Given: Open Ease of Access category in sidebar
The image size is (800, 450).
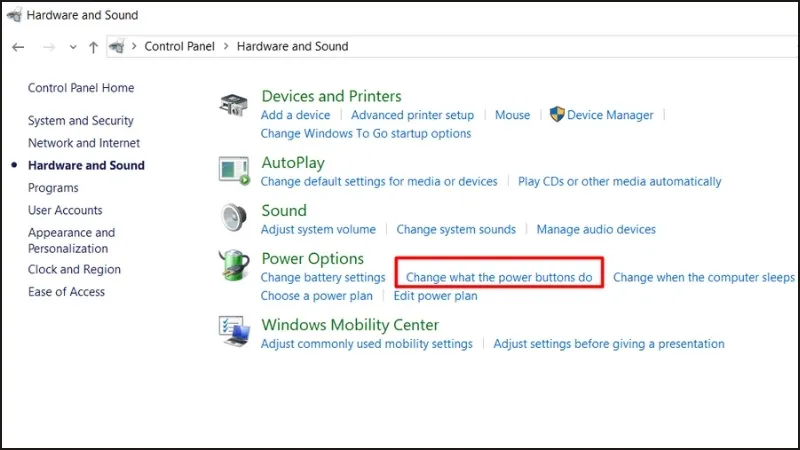Looking at the screenshot, I should 66,292.
